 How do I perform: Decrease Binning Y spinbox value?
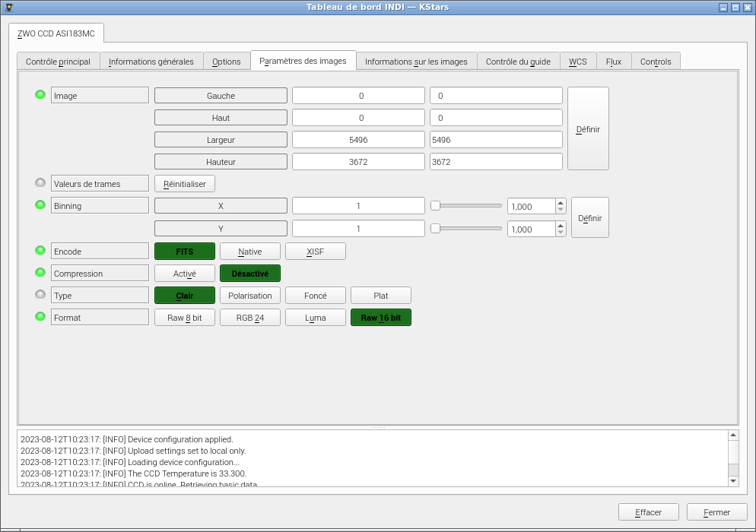point(561,233)
